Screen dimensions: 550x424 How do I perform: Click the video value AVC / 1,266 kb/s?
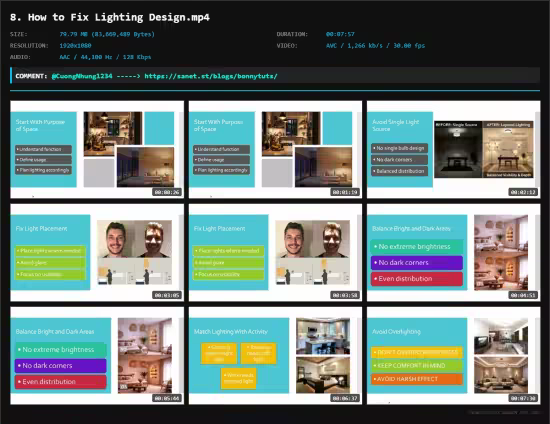pyautogui.click(x=375, y=46)
